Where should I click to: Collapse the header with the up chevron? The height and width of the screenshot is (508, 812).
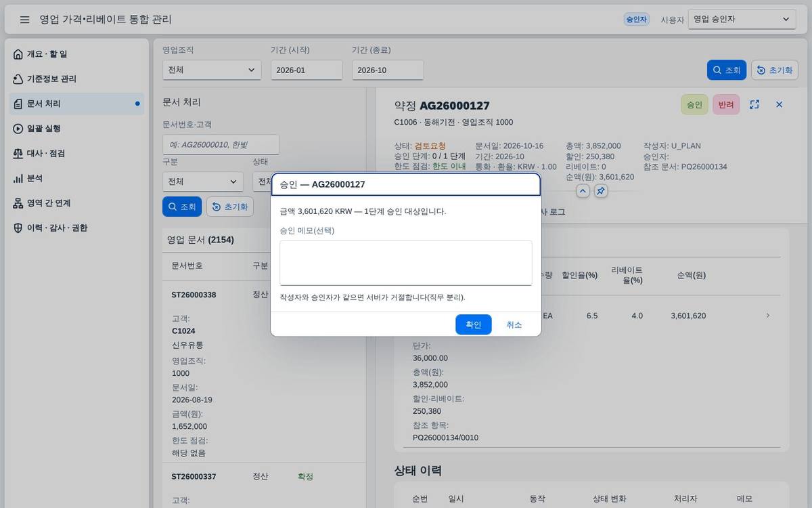(x=583, y=191)
